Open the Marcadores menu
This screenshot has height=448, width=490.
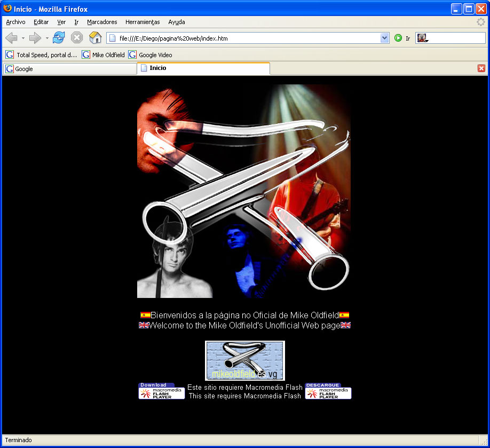click(102, 22)
